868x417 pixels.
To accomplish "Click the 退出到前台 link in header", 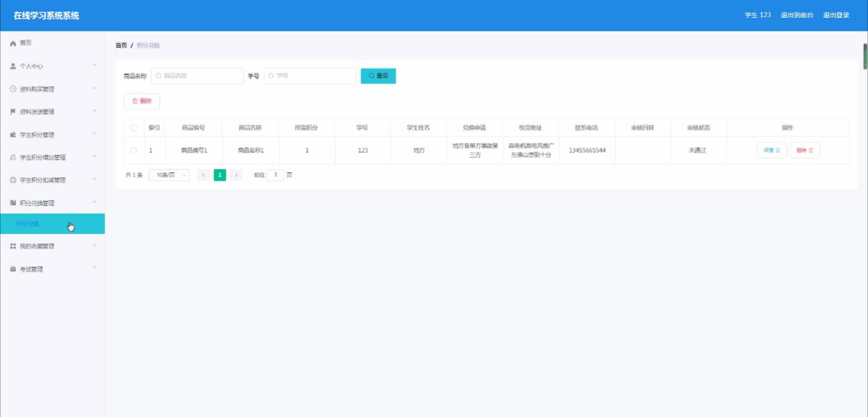I will click(x=797, y=15).
